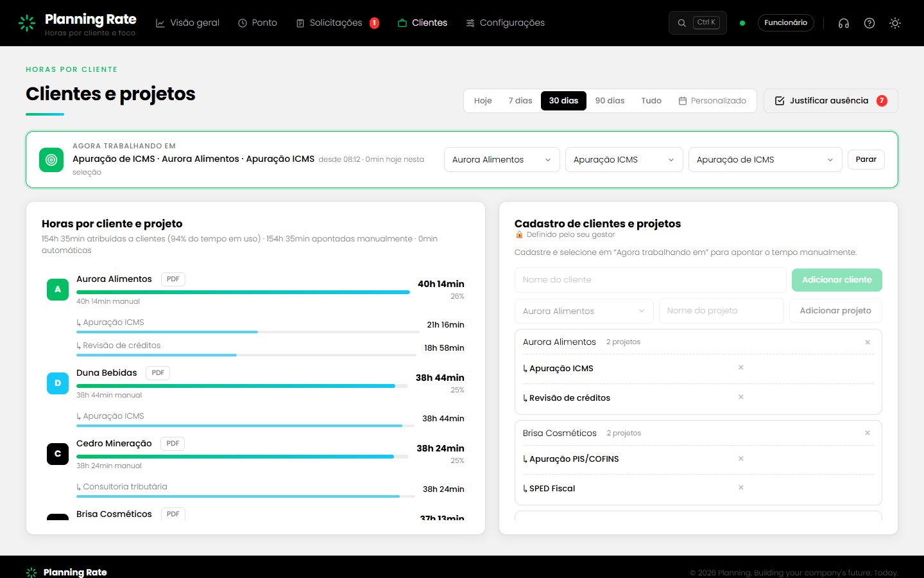Viewport: 924px width, 578px height.
Task: Click the Parar button
Action: [866, 159]
